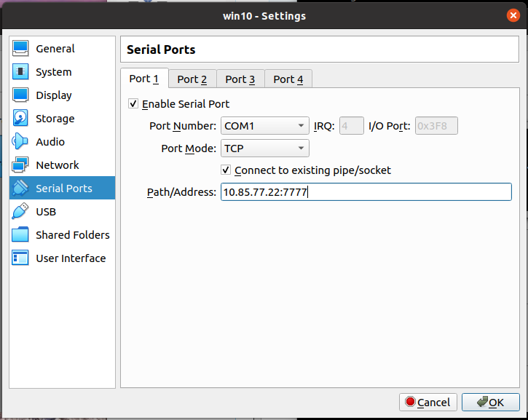Switch to the Port 3 tab
Screen dimensions: 528x420
pos(240,79)
